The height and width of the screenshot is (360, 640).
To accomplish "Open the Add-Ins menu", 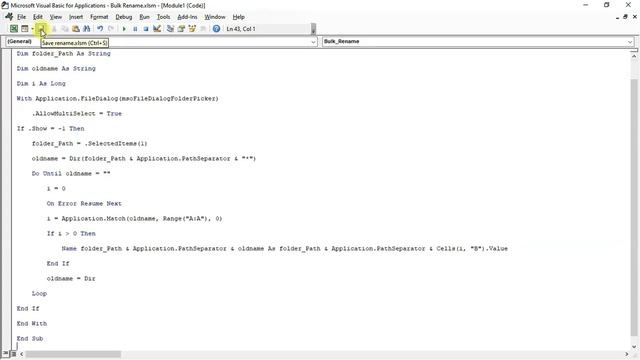I will pyautogui.click(x=187, y=17).
